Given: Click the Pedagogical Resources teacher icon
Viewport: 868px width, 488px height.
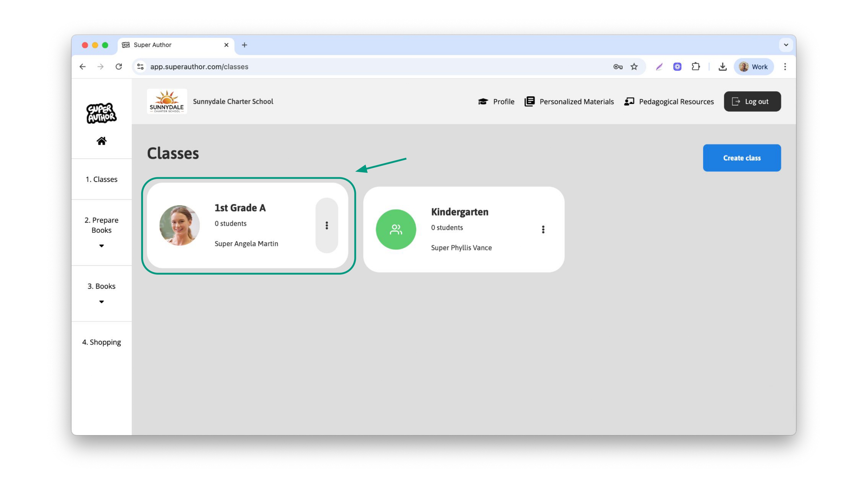Looking at the screenshot, I should pyautogui.click(x=629, y=101).
